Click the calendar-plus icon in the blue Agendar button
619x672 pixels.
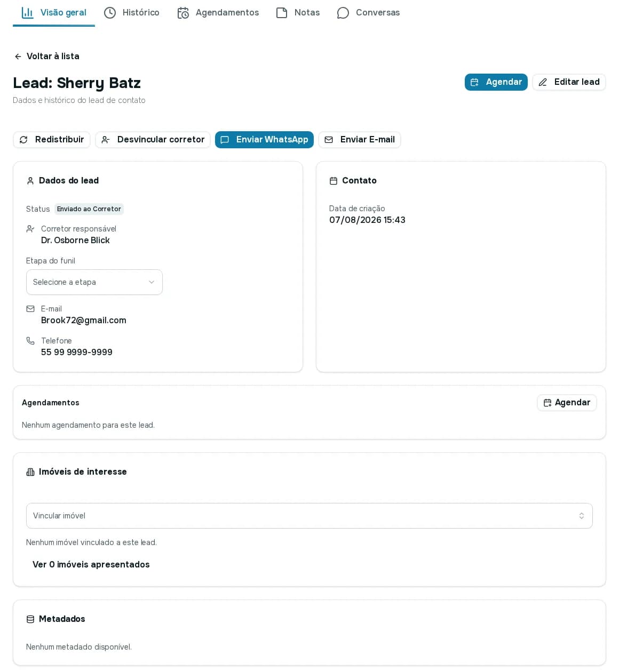pos(474,82)
